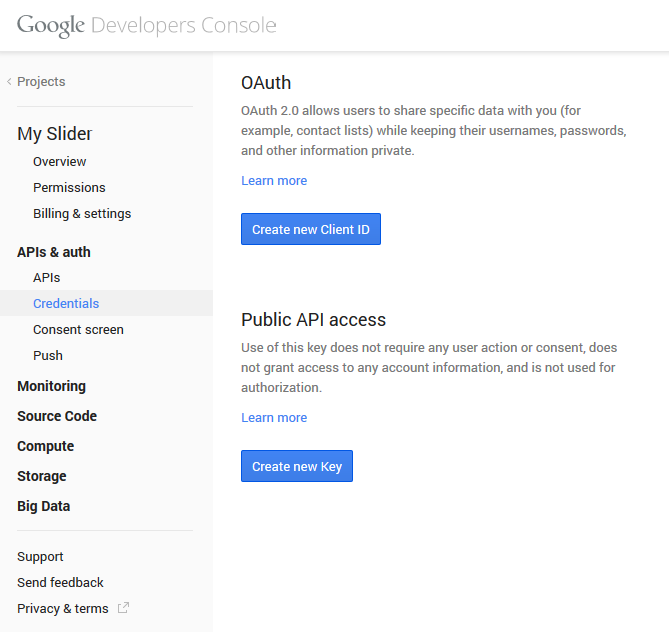Open Permissions in the sidebar

coord(69,188)
